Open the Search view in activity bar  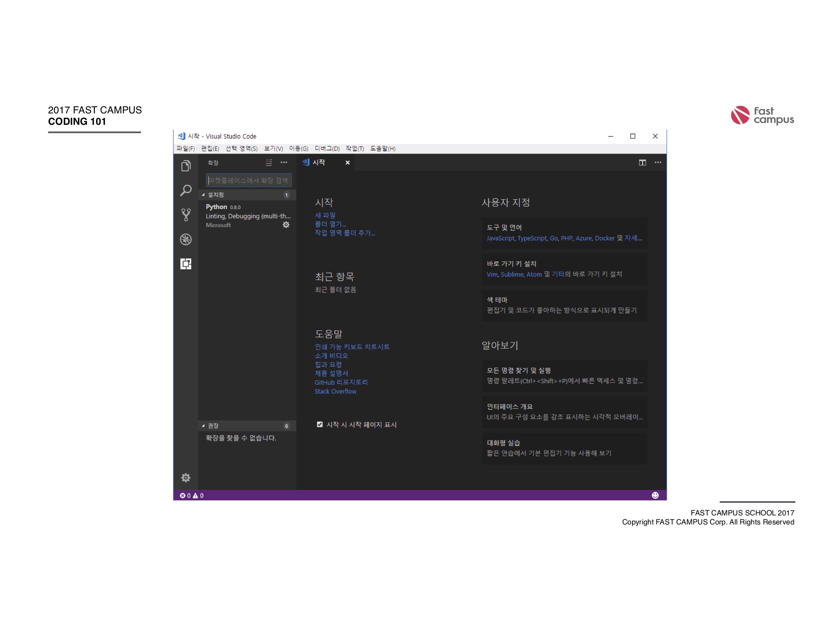point(186,190)
